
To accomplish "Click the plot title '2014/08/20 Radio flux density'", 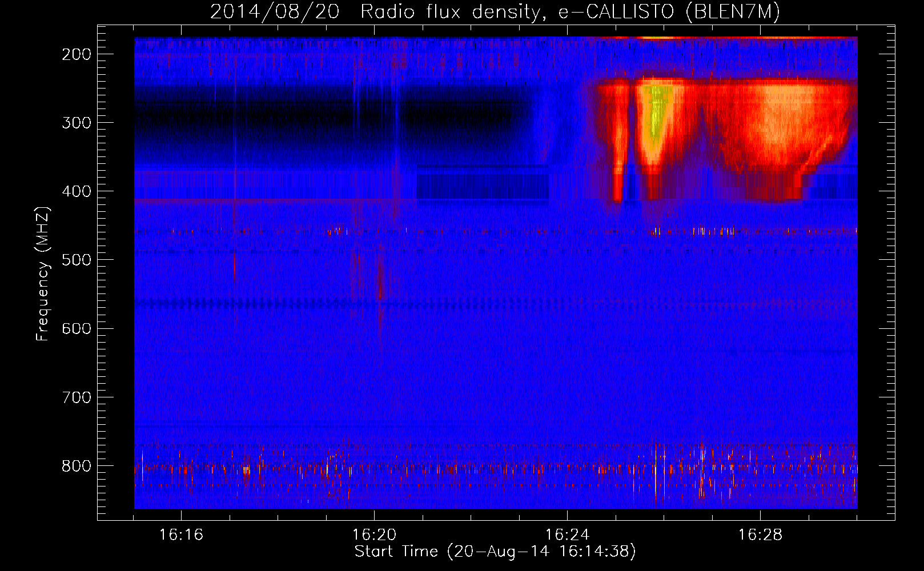I will click(x=495, y=11).
